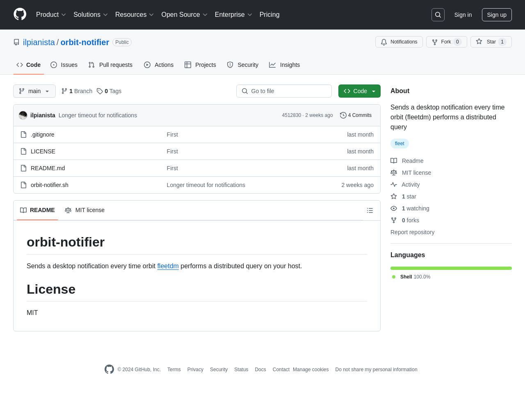Open the search magnifier icon button
The height and width of the screenshot is (420, 525).
(x=438, y=15)
